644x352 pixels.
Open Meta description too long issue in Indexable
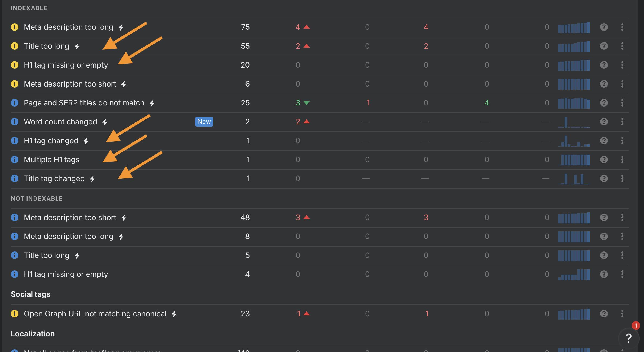click(x=68, y=27)
